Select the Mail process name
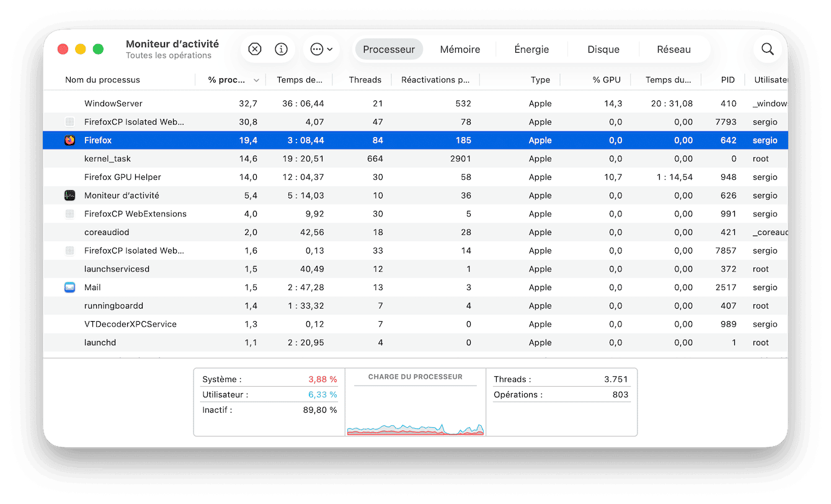 click(x=92, y=288)
